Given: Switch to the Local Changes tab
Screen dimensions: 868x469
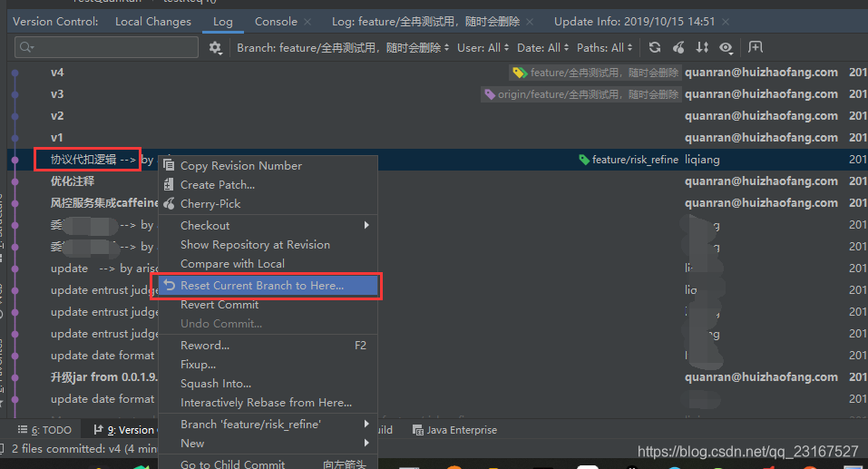Looking at the screenshot, I should [x=152, y=22].
